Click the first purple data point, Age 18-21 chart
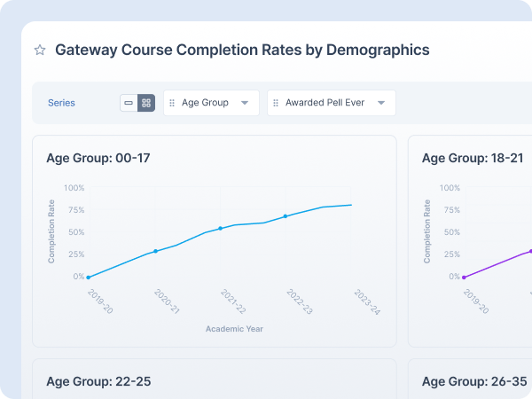This screenshot has width=532, height=399. 464,278
